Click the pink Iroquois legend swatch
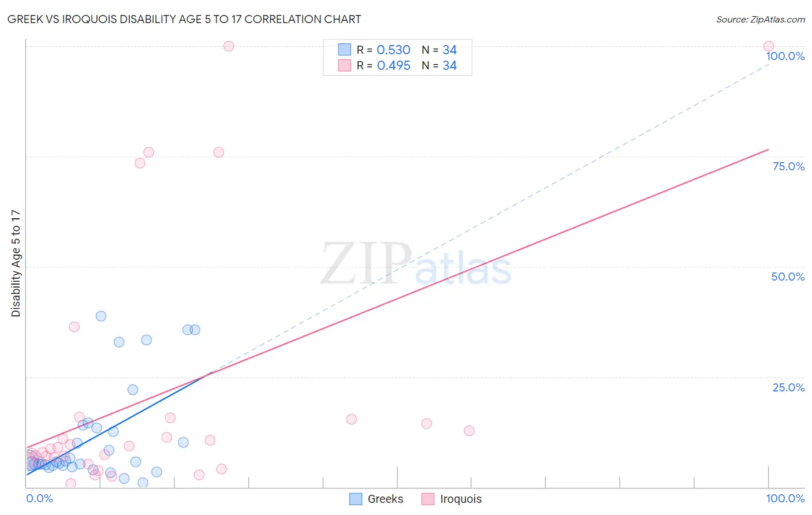Viewport: 812px width, 515px height. 428,499
